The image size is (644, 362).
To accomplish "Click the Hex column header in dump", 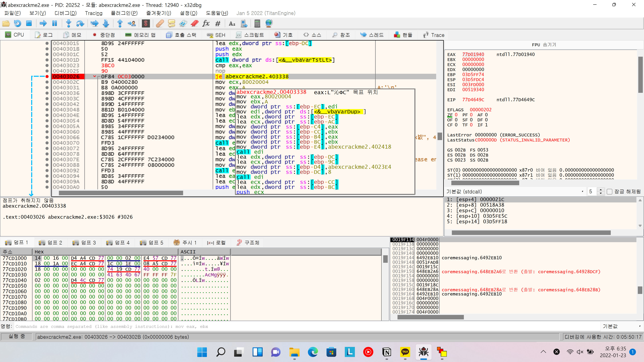I will pos(105,252).
